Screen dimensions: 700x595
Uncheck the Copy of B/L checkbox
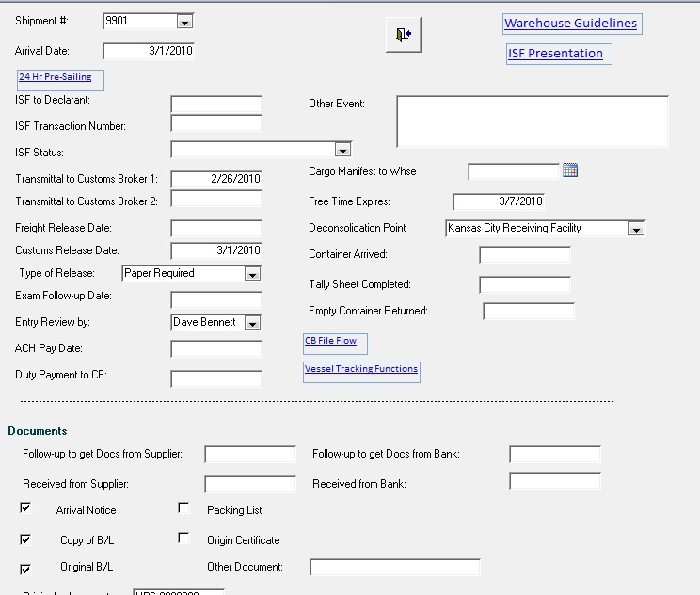click(x=25, y=539)
